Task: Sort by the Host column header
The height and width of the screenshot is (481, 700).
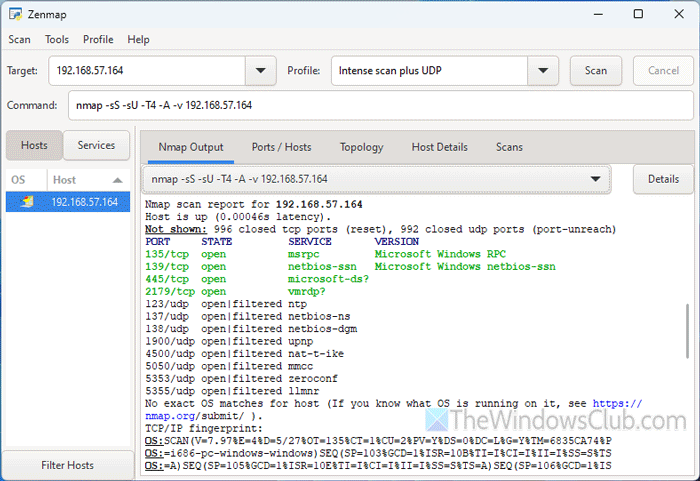Action: 88,180
